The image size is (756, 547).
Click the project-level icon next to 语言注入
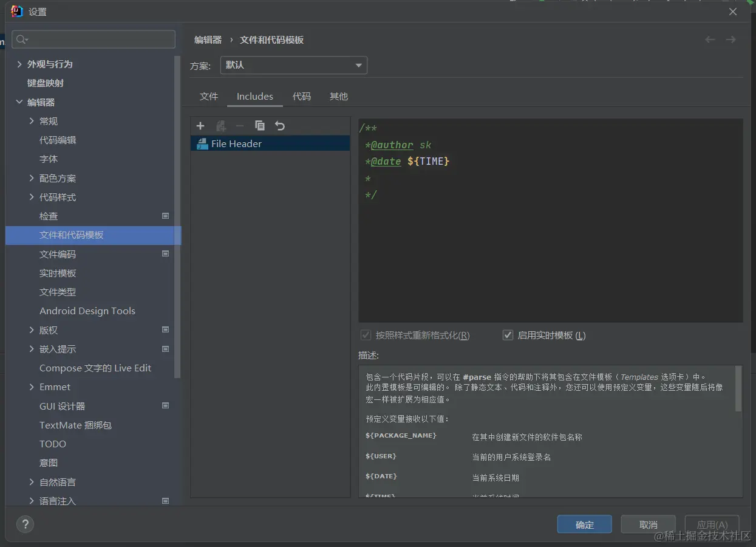pyautogui.click(x=166, y=501)
